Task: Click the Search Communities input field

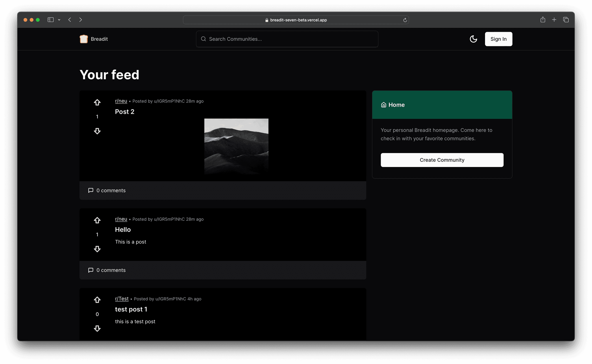Action: (286, 39)
